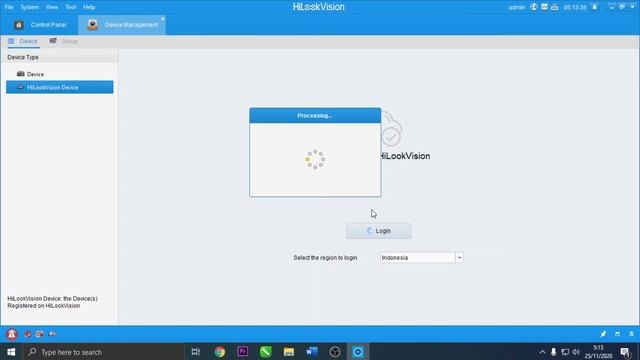640x360 pixels.
Task: Click the Type here to search box
Action: 103,352
